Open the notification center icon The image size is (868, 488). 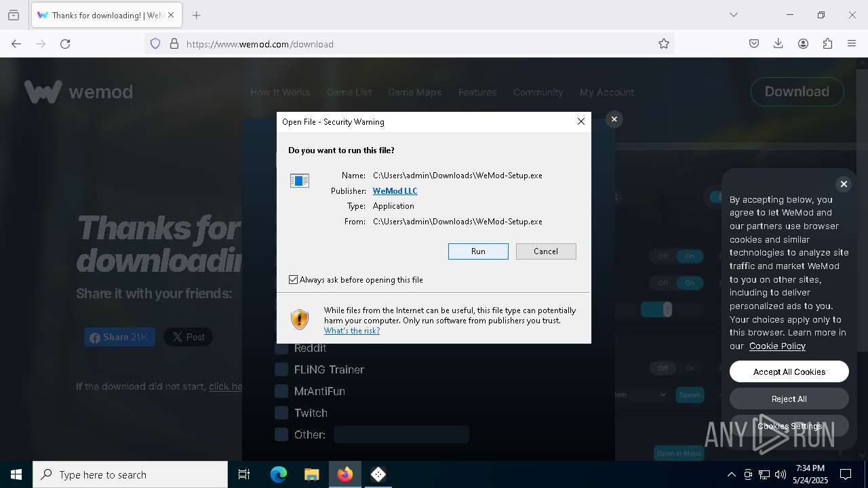click(846, 474)
